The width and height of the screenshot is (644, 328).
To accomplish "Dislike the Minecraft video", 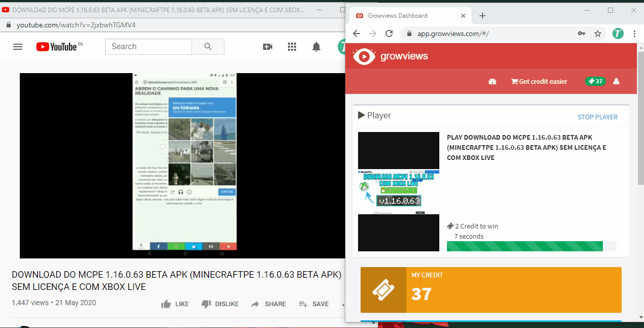I will click(220, 304).
